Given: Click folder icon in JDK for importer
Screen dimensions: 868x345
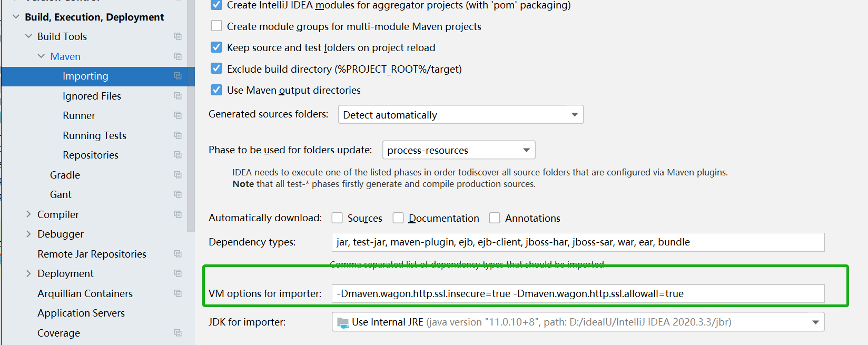Looking at the screenshot, I should [x=343, y=322].
